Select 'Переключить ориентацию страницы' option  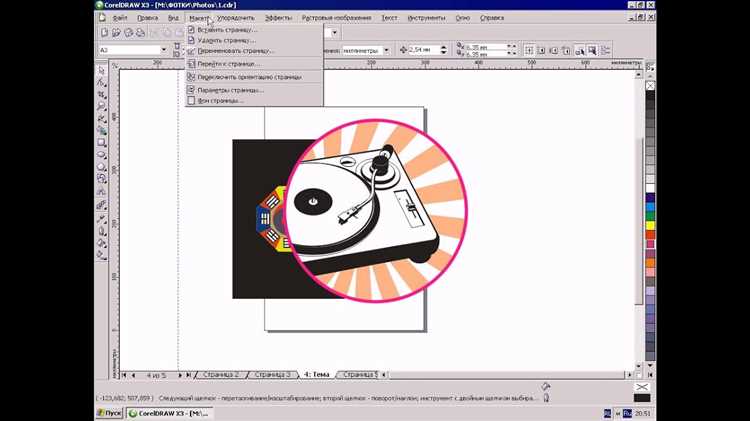(x=249, y=76)
